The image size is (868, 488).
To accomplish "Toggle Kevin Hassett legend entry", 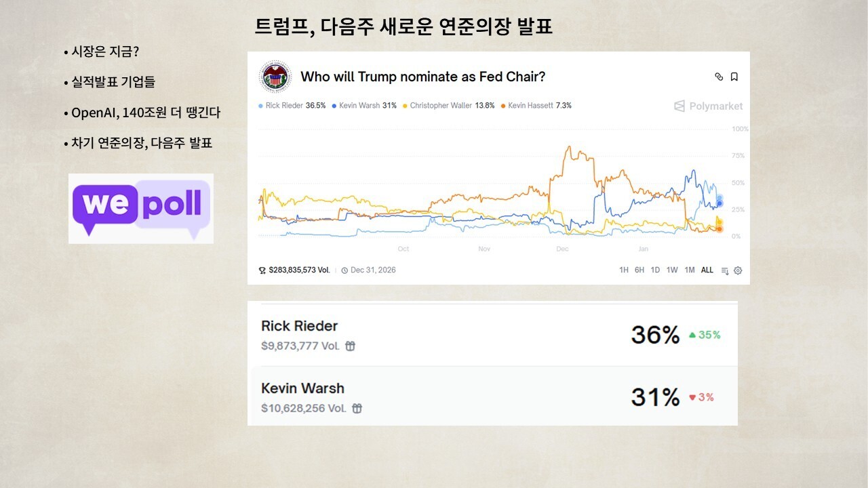I will [536, 106].
